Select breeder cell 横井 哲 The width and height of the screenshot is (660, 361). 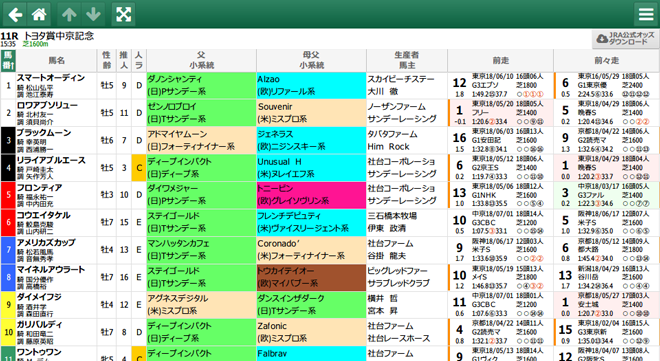click(x=407, y=305)
